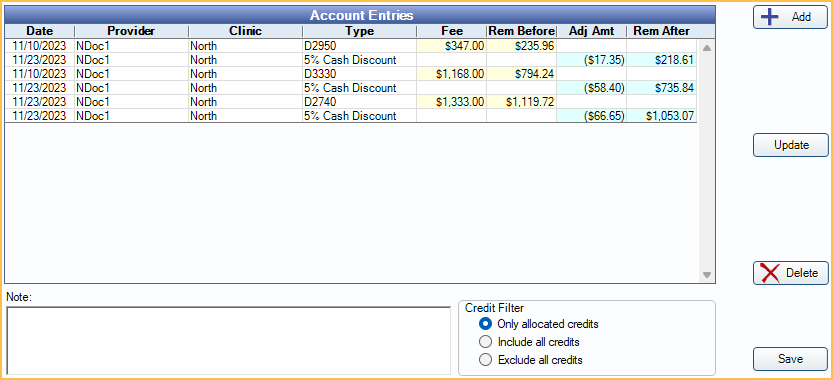Click the Save button
The image size is (833, 380).
pos(790,359)
